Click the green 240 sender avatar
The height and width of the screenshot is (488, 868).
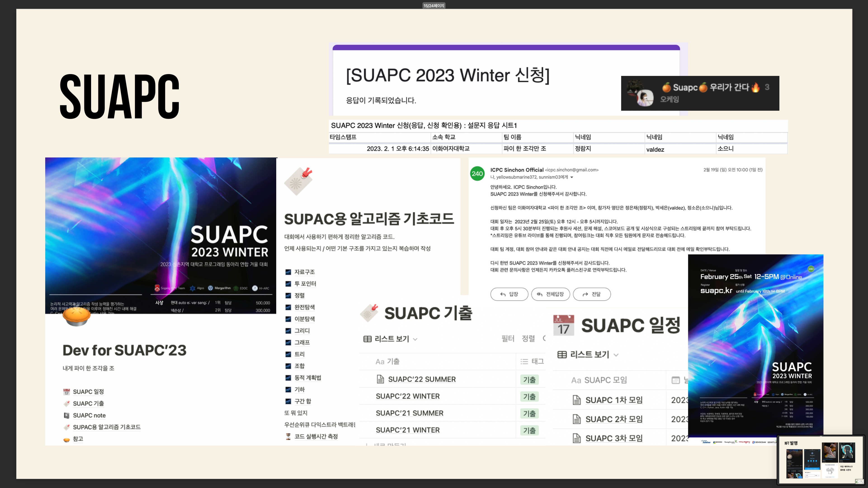[x=477, y=174]
